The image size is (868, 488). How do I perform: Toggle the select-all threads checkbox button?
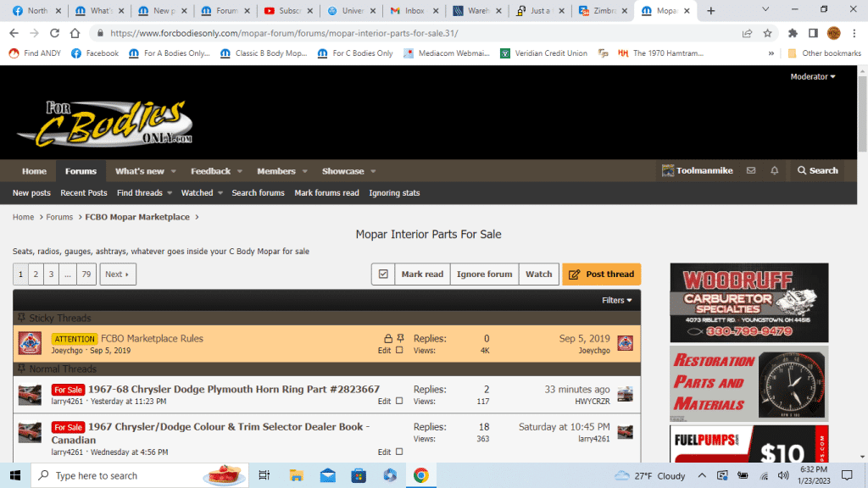coord(383,274)
